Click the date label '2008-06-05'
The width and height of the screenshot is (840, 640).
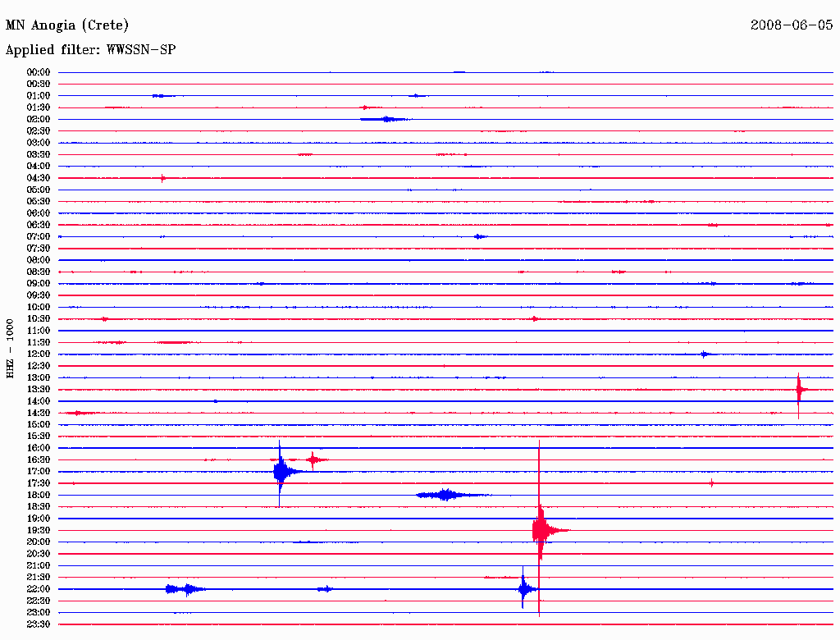click(792, 25)
